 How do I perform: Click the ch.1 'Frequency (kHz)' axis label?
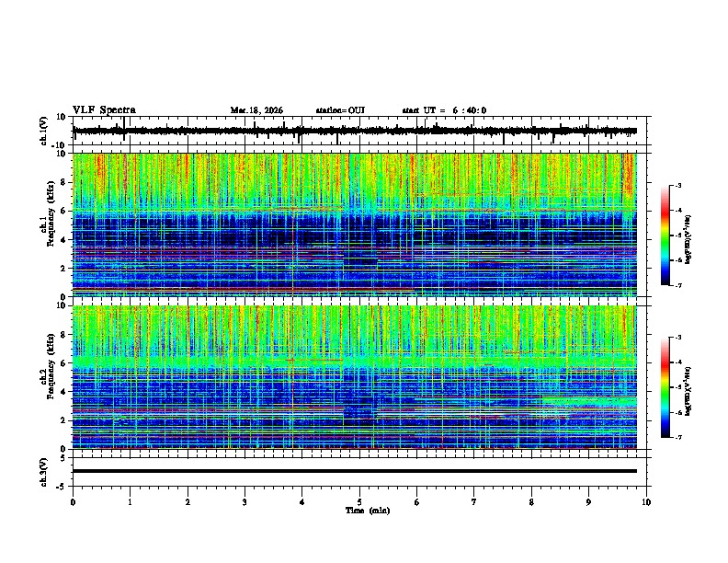(51, 213)
